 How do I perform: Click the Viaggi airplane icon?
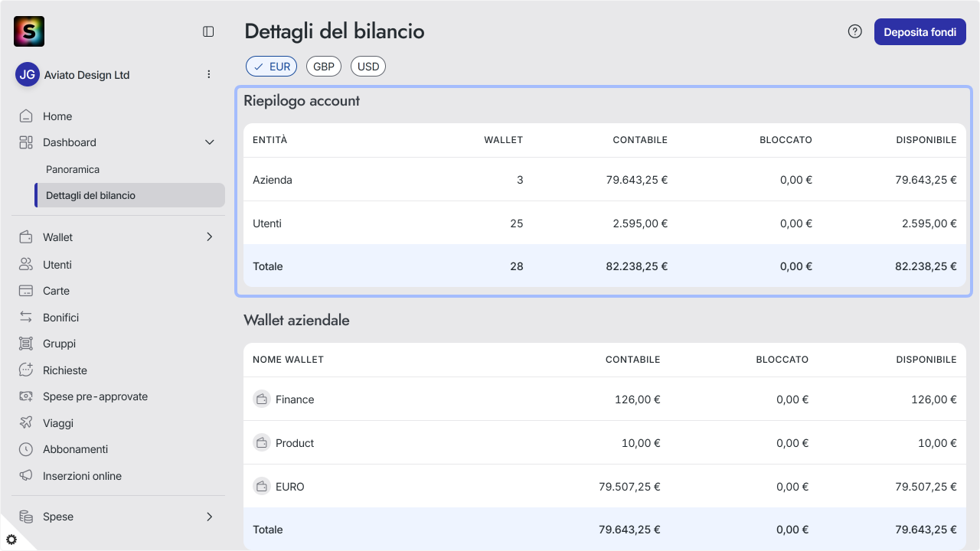point(26,422)
